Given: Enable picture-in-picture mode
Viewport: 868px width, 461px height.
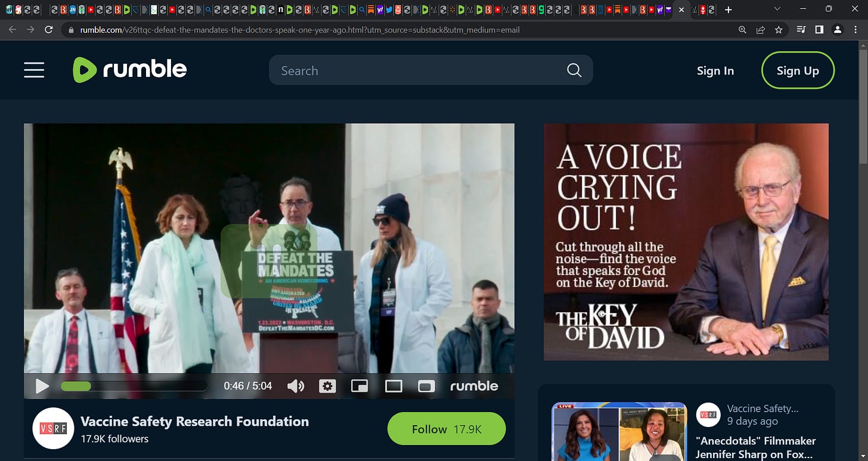Looking at the screenshot, I should click(359, 386).
